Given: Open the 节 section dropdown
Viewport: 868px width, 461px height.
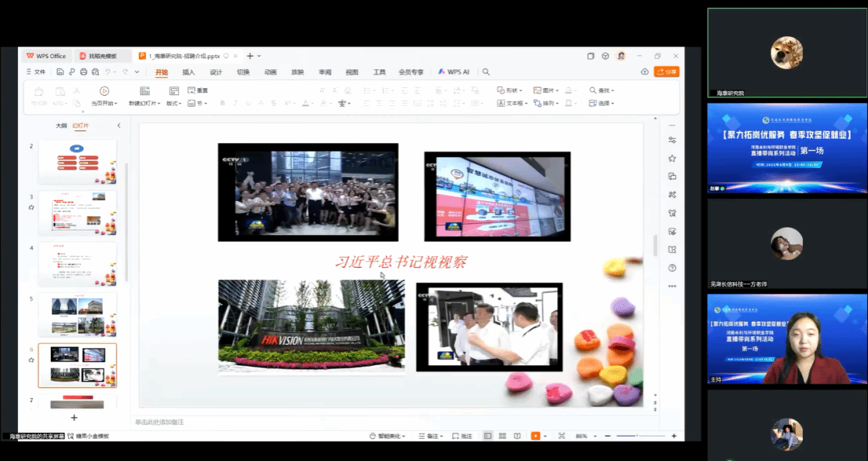Looking at the screenshot, I should coord(198,103).
